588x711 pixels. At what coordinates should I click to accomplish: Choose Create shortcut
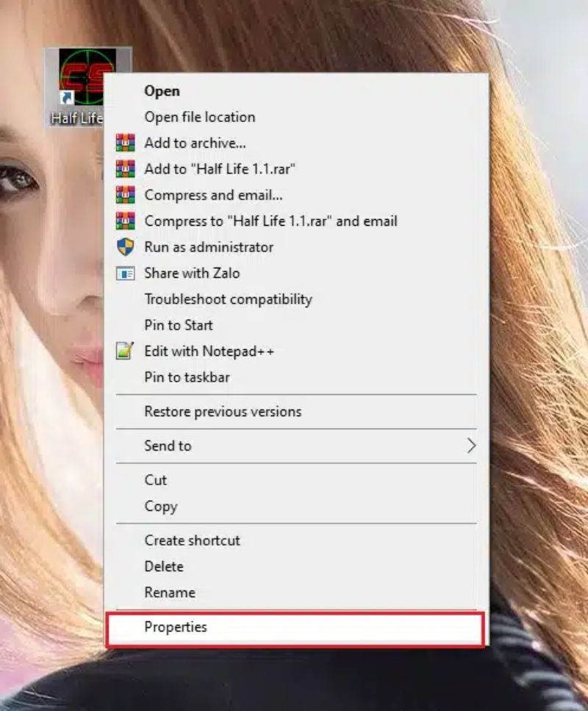[x=192, y=540]
